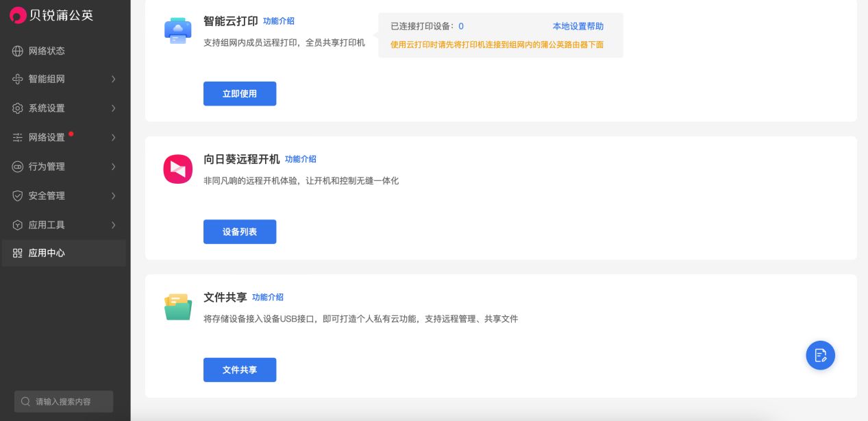The width and height of the screenshot is (868, 421).
Task: Open 功能介绍 link beside 智能云打印
Action: 279,21
